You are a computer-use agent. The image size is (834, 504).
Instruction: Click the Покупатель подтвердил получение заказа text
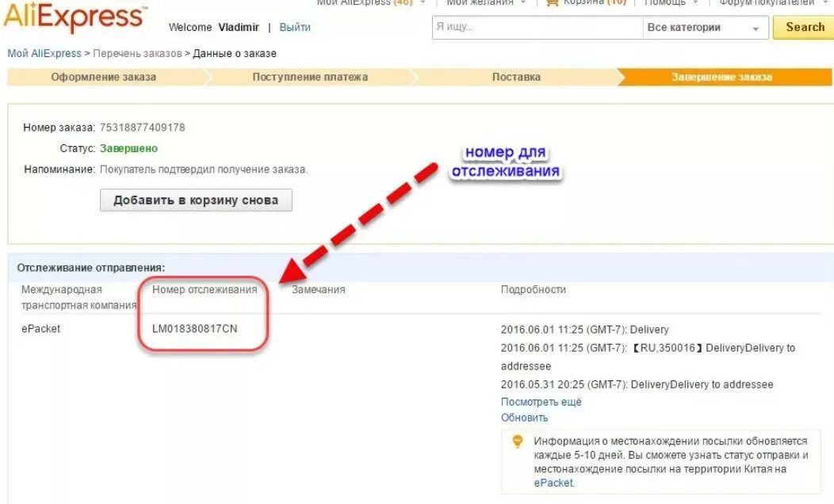[x=204, y=170]
